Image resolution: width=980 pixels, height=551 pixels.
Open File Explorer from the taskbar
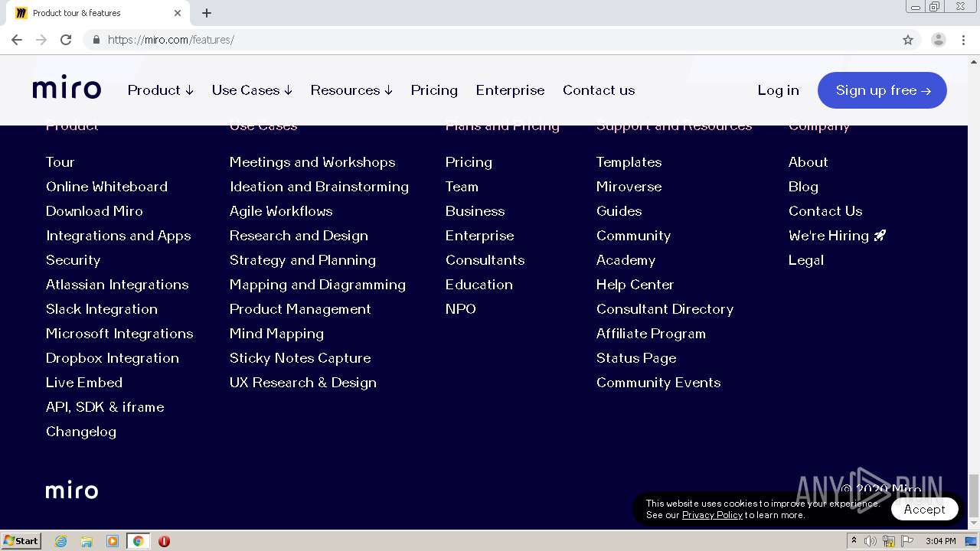(87, 541)
